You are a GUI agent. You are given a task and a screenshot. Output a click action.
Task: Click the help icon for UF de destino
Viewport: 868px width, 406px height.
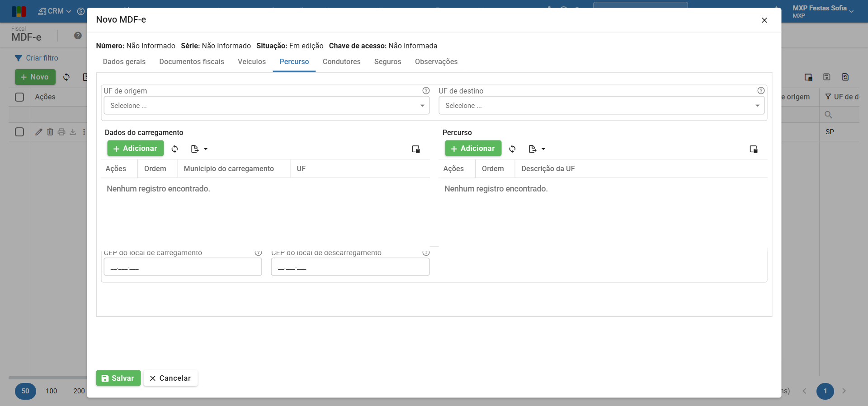[x=761, y=91]
